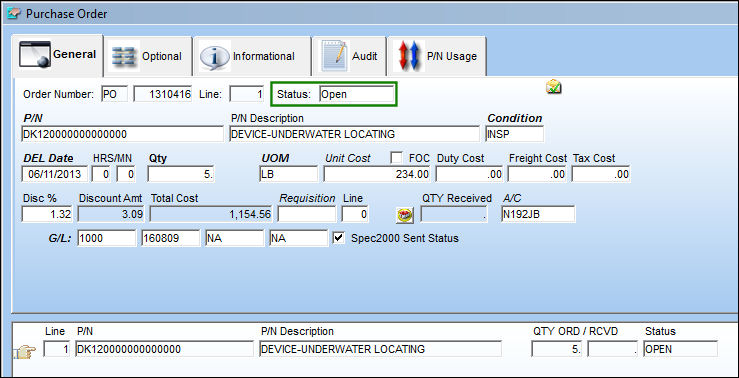Click the DEL Date field 06/11/2013
This screenshot has width=739, height=378.
(x=55, y=174)
